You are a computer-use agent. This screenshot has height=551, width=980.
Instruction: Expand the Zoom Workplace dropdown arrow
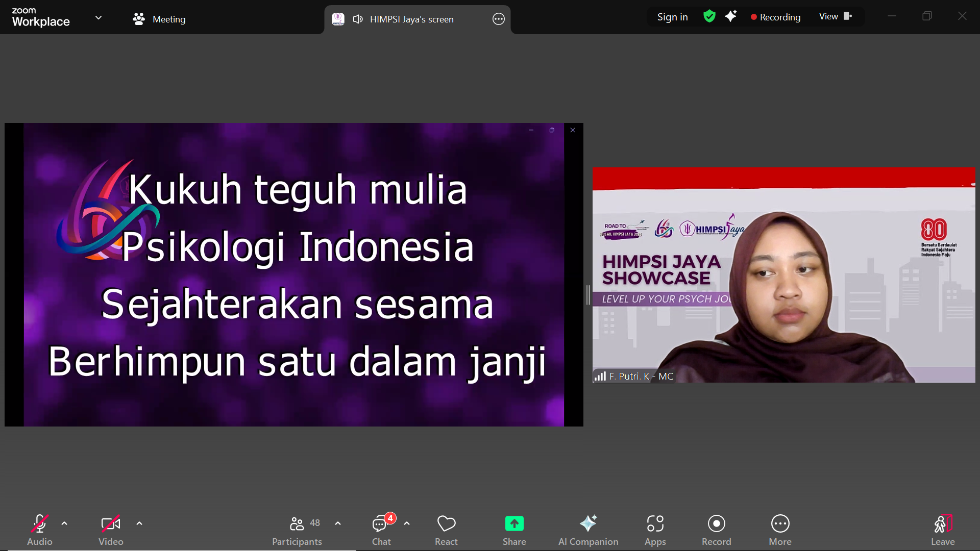[99, 18]
